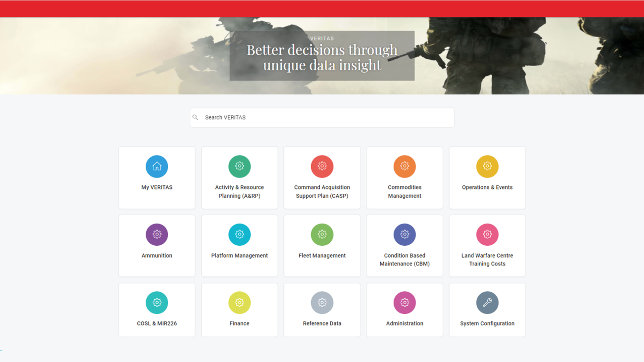
Task: Select the green Fleet Management icon
Action: tap(322, 234)
